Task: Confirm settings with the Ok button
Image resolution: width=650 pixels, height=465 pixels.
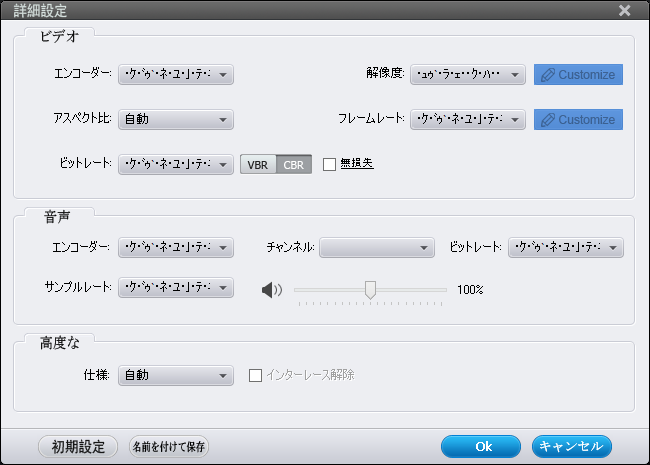Action: 483,446
